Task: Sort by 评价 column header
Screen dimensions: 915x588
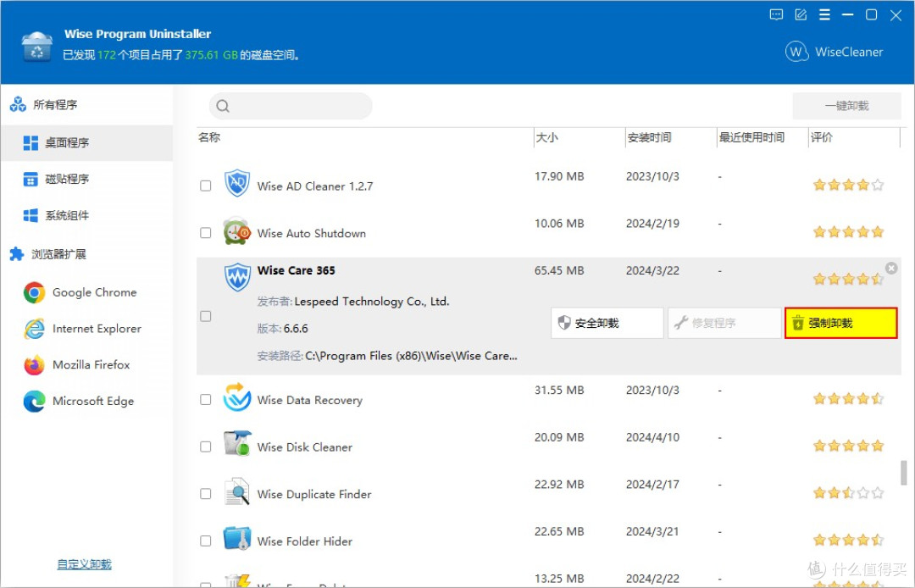Action: 822,137
